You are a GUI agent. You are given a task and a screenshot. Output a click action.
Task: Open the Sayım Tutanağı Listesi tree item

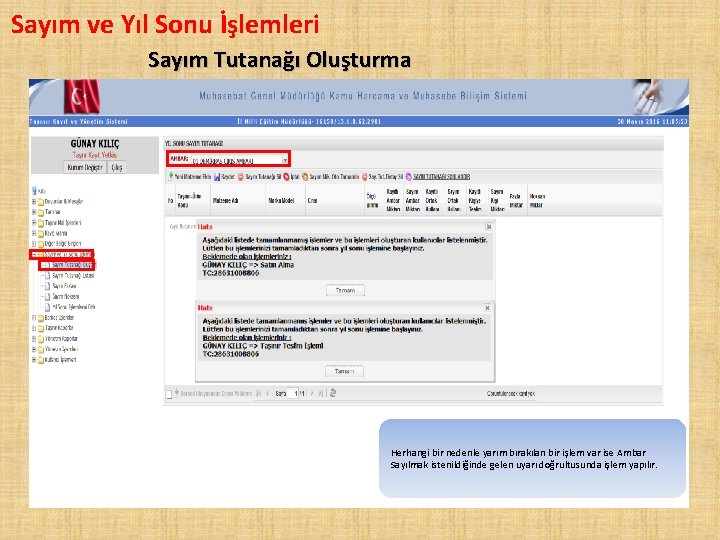73,276
